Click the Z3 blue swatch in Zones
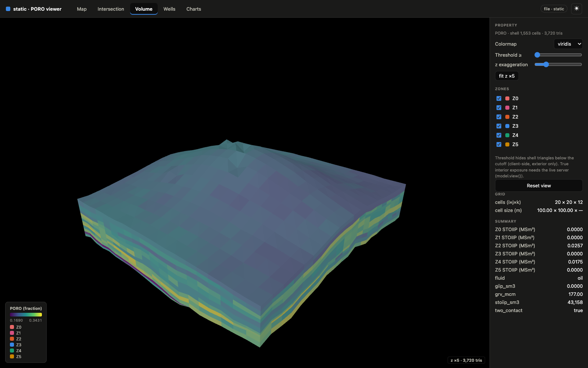This screenshot has height=368, width=588. [507, 126]
